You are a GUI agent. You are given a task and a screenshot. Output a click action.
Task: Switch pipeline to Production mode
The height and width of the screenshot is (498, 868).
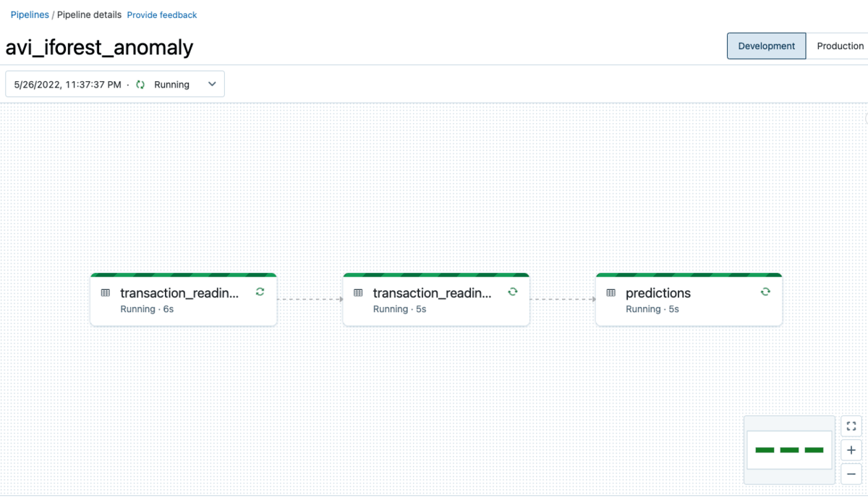(x=840, y=46)
